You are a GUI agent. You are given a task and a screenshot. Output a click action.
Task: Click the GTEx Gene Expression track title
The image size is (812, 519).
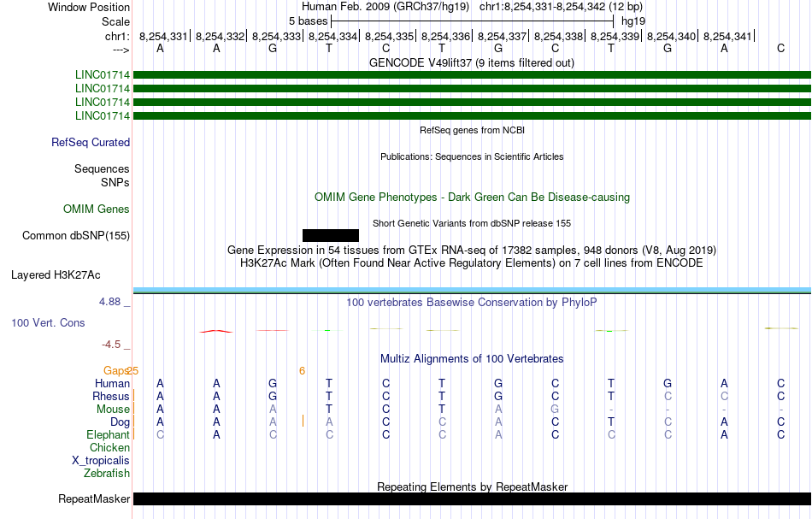(x=472, y=251)
